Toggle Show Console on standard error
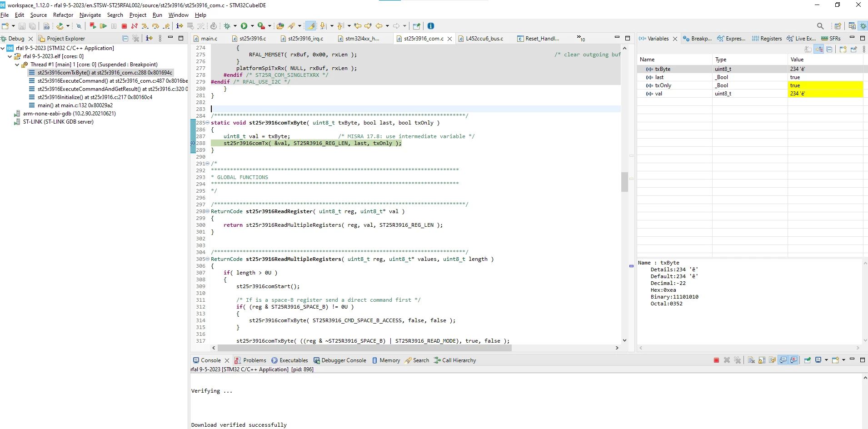Viewport: 868px width, 429px height. pos(793,360)
